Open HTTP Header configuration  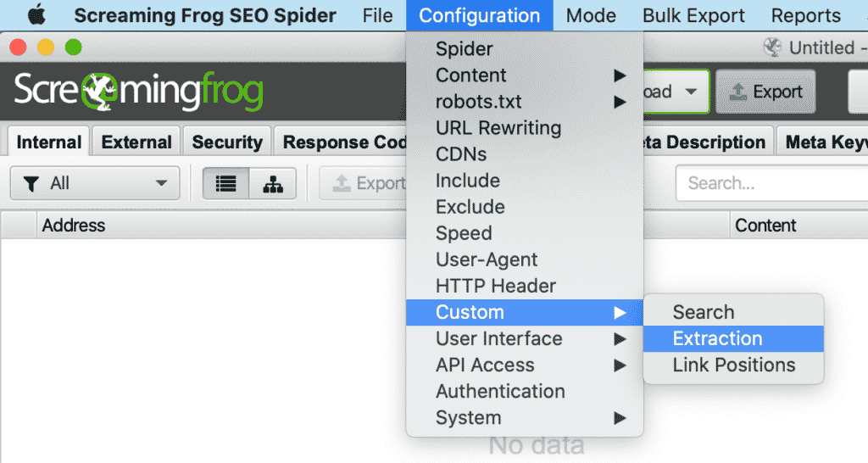pyautogui.click(x=525, y=286)
